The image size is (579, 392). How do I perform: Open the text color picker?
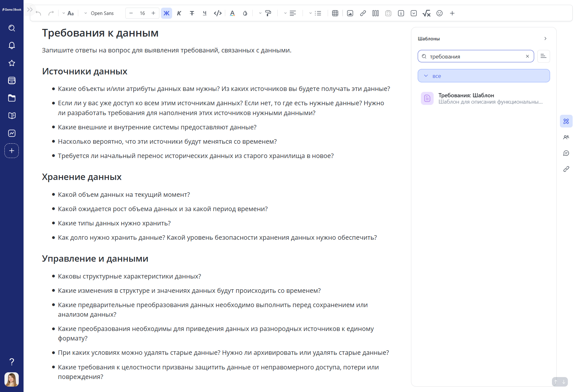tap(232, 13)
